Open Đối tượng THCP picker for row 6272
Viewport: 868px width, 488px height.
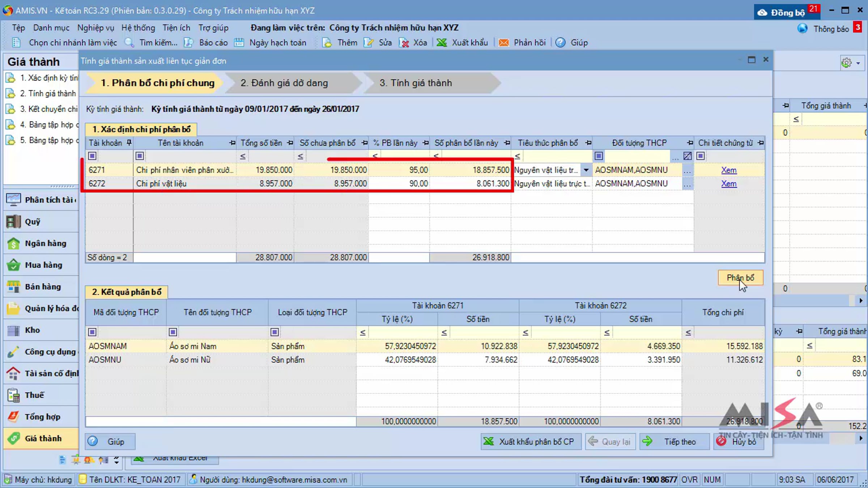(687, 184)
